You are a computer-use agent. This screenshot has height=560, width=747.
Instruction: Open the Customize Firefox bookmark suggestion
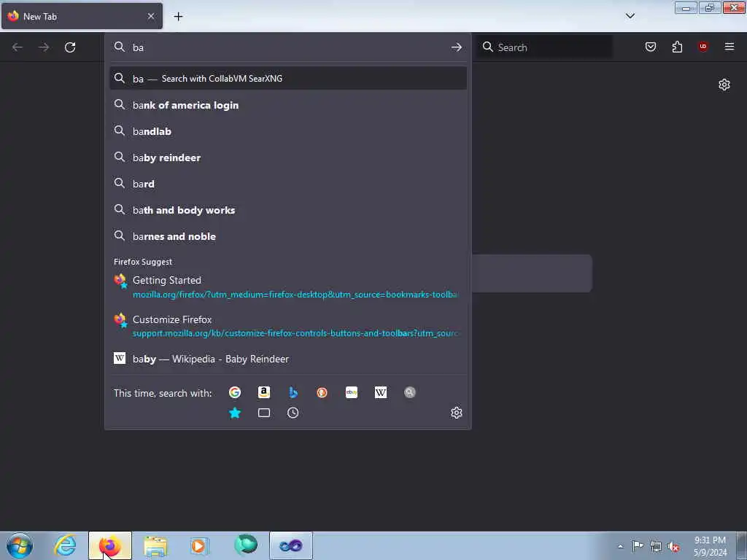click(288, 326)
